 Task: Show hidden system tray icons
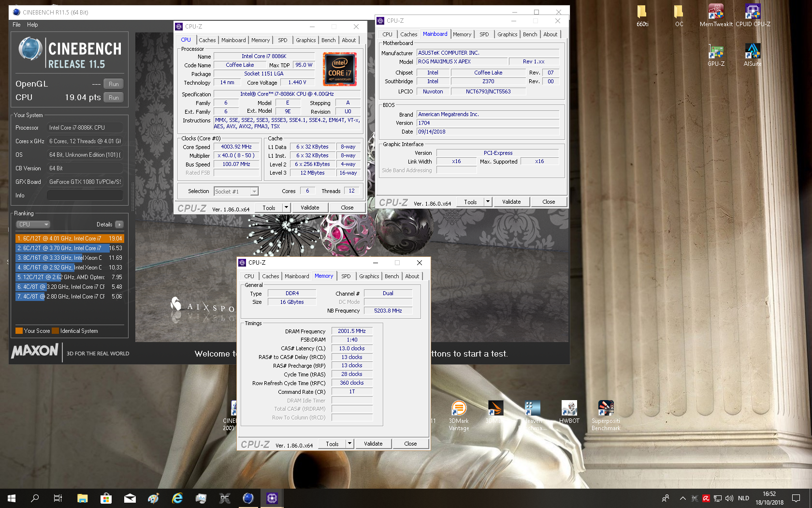682,498
